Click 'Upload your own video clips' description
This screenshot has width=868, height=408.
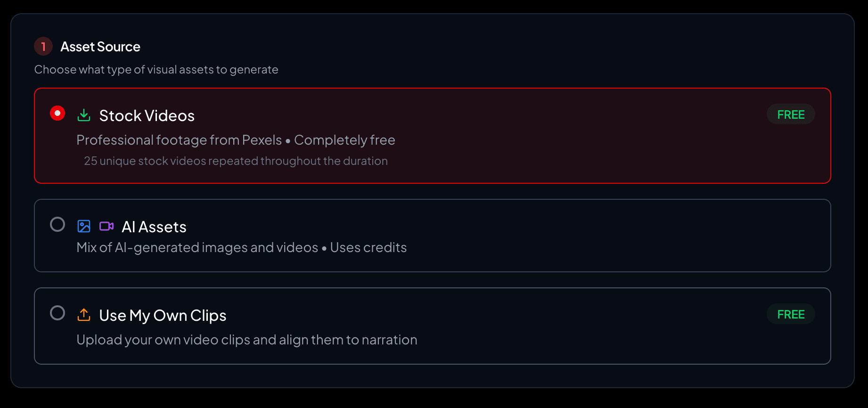(x=246, y=340)
